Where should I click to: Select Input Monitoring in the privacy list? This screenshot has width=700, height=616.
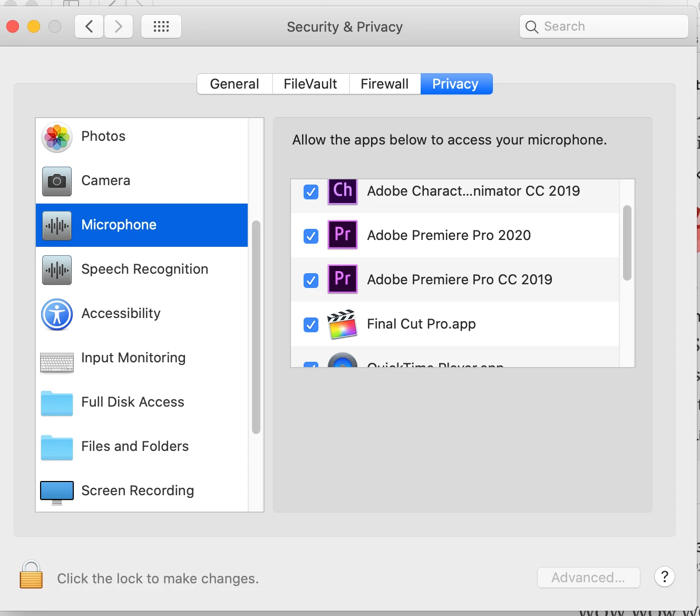142,358
